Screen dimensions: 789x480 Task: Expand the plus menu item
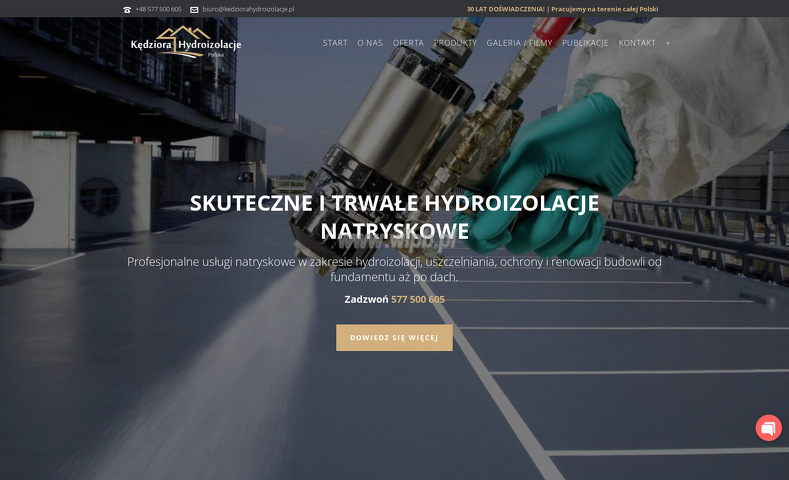click(x=668, y=43)
